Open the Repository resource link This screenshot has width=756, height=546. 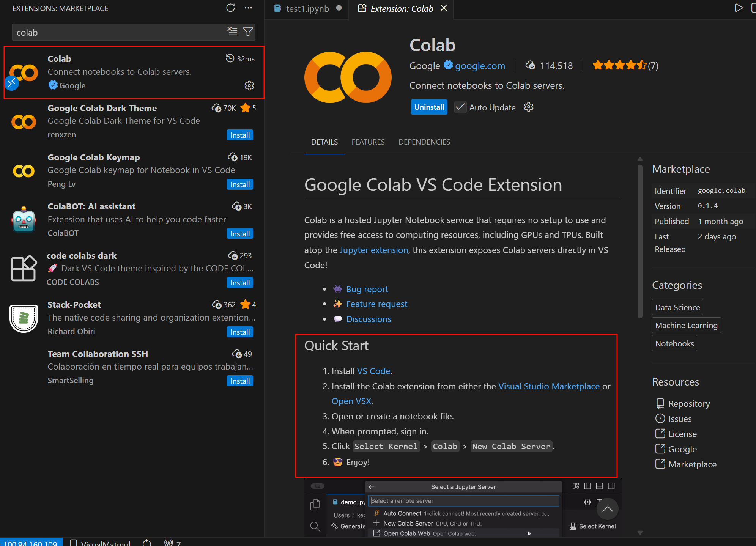click(x=688, y=404)
